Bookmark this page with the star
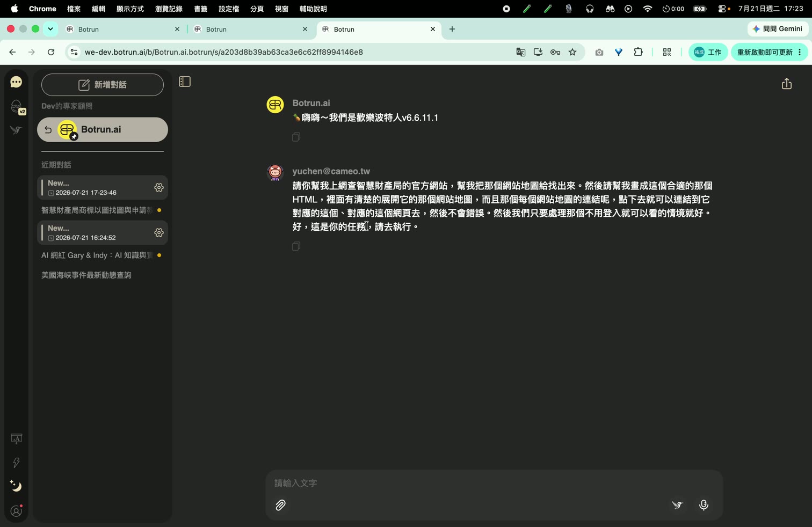Image resolution: width=812 pixels, height=527 pixels. [572, 52]
